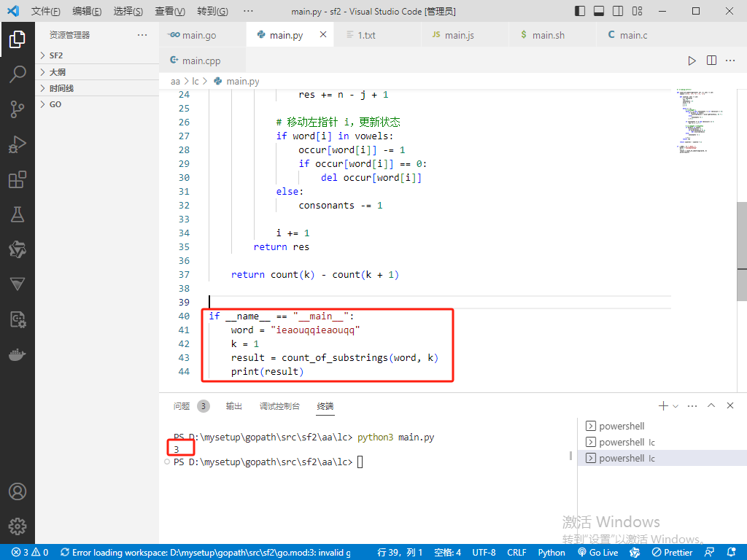Click the editor vertical scrollbar thumb

[742, 252]
